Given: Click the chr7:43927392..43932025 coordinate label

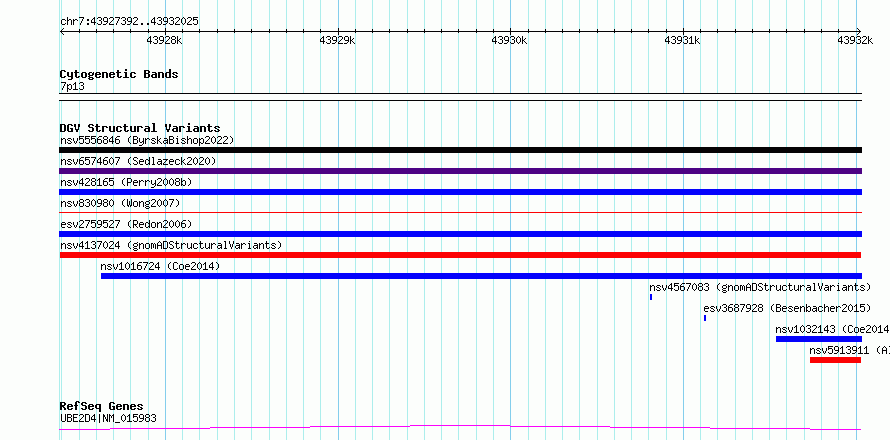Looking at the screenshot, I should [x=129, y=21].
